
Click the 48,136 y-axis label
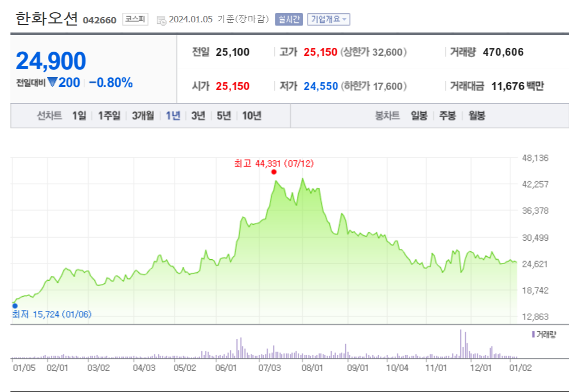535,158
